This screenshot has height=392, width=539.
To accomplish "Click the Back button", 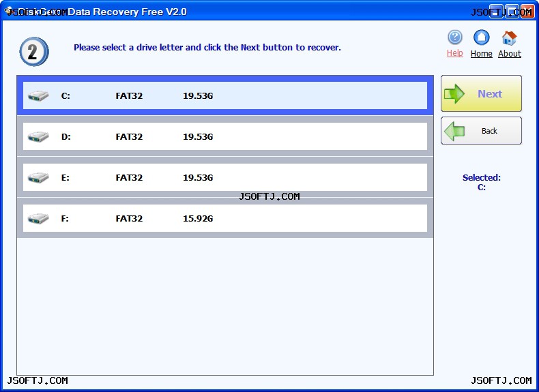I will click(481, 130).
